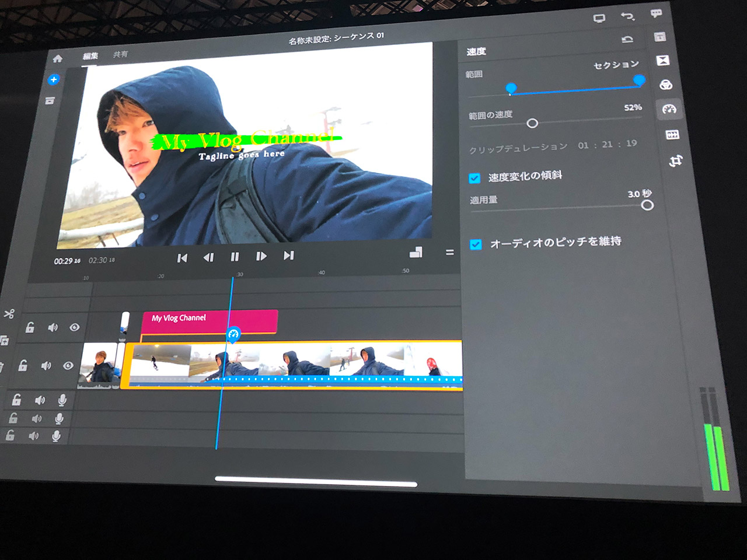Click the range end handle under セクション

click(640, 80)
